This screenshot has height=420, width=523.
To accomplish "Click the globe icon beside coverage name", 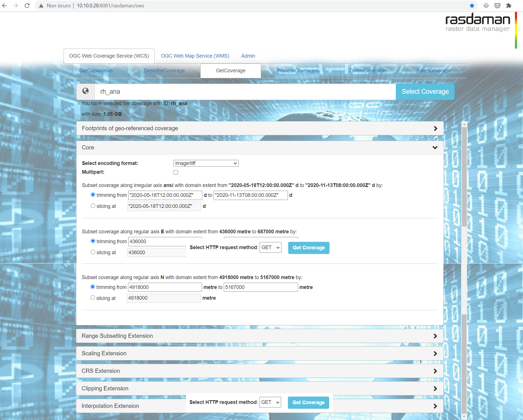I will pyautogui.click(x=85, y=91).
